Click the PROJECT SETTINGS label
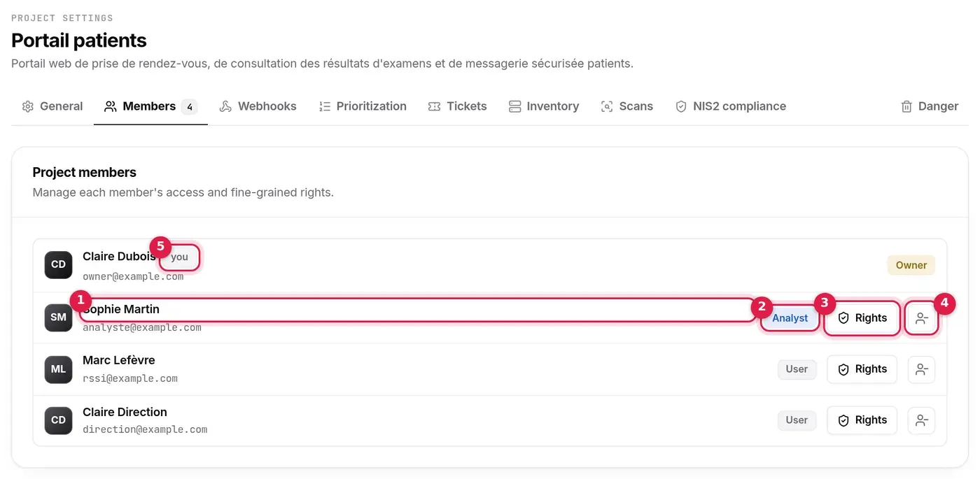The image size is (980, 479). [x=62, y=18]
